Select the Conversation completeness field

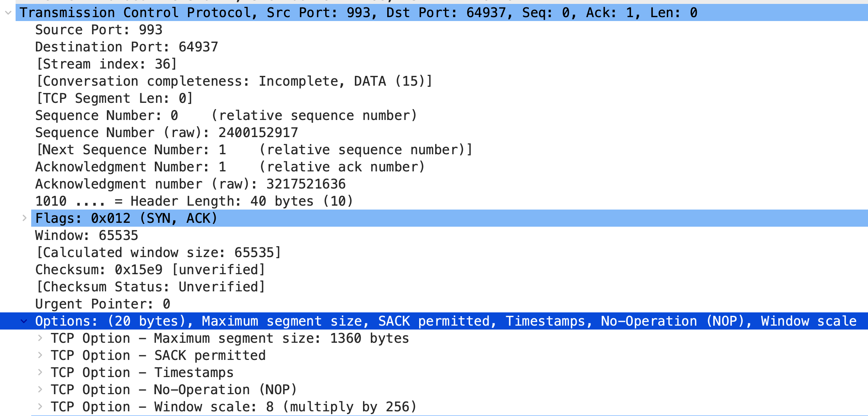click(234, 81)
